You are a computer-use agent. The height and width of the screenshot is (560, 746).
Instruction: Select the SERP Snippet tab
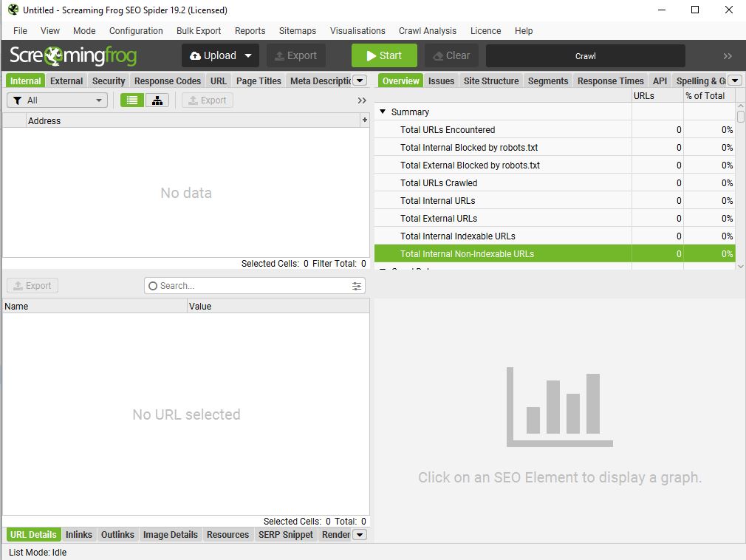(x=285, y=535)
